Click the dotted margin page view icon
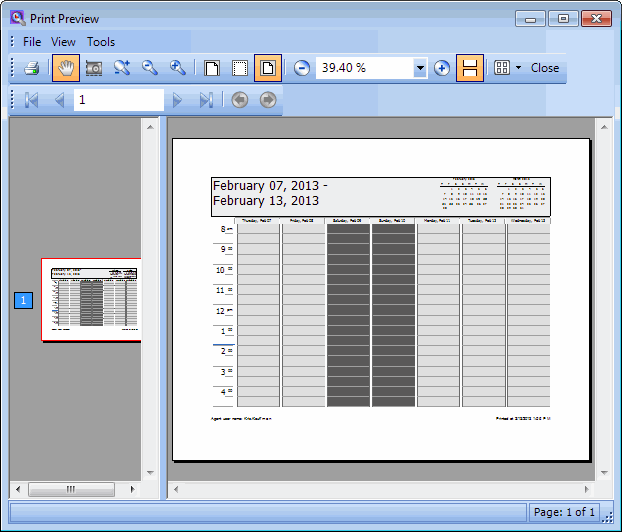The height and width of the screenshot is (532, 622). (240, 68)
